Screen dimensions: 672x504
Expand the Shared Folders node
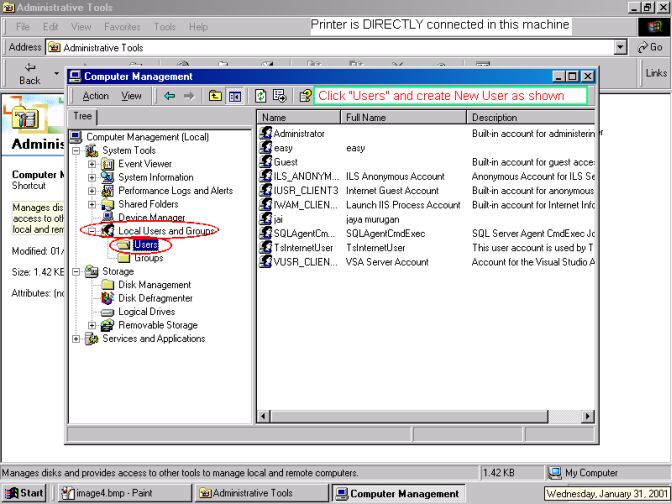[92, 204]
